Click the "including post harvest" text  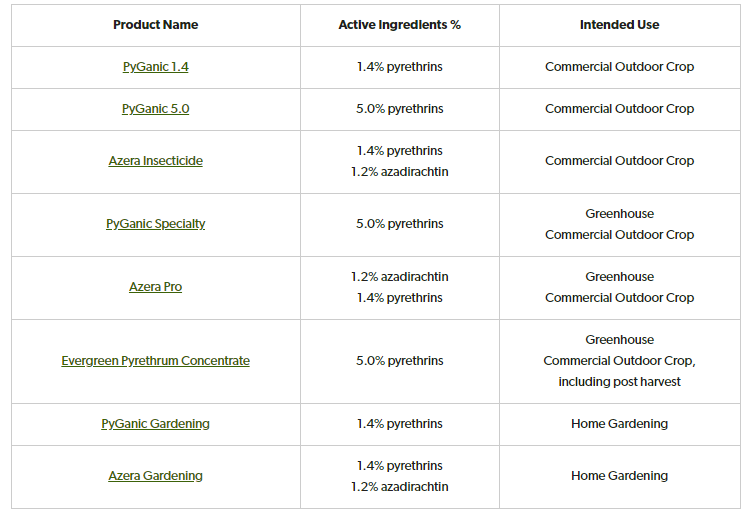tap(619, 382)
